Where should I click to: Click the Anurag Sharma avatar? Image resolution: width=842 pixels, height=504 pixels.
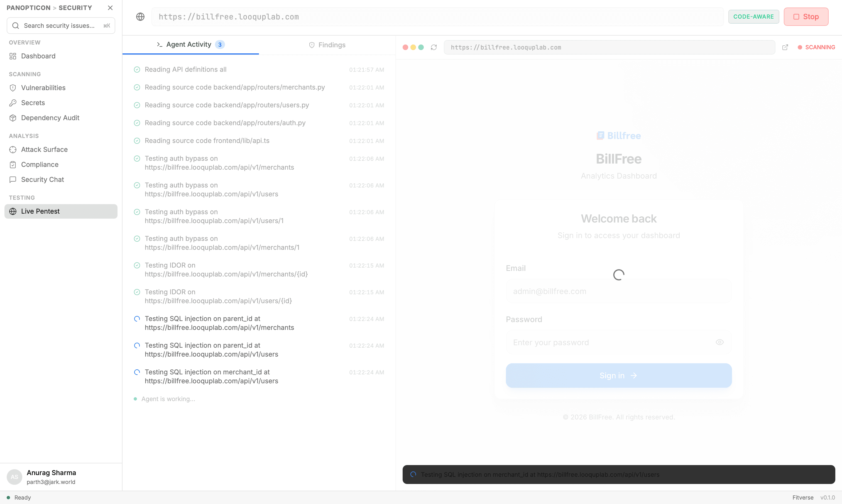[x=14, y=477]
